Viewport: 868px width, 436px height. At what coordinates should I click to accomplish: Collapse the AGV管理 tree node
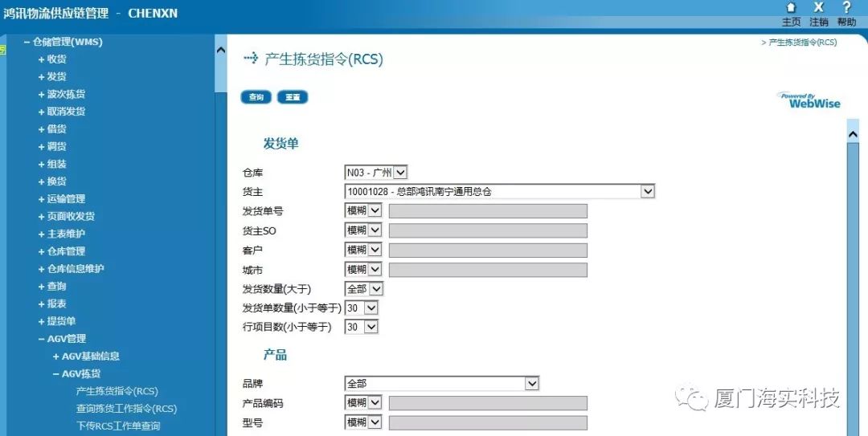41,339
